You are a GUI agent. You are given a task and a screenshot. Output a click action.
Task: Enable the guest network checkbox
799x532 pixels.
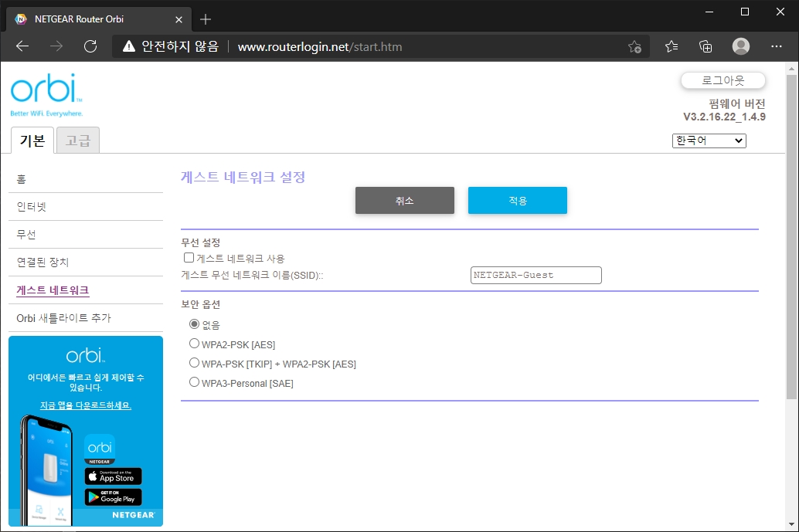189,258
